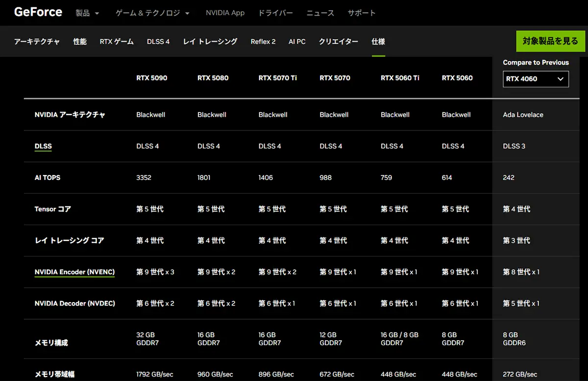This screenshot has width=588, height=381.
Task: Click the 32 GB GDDR7 memory cell
Action: coord(147,339)
